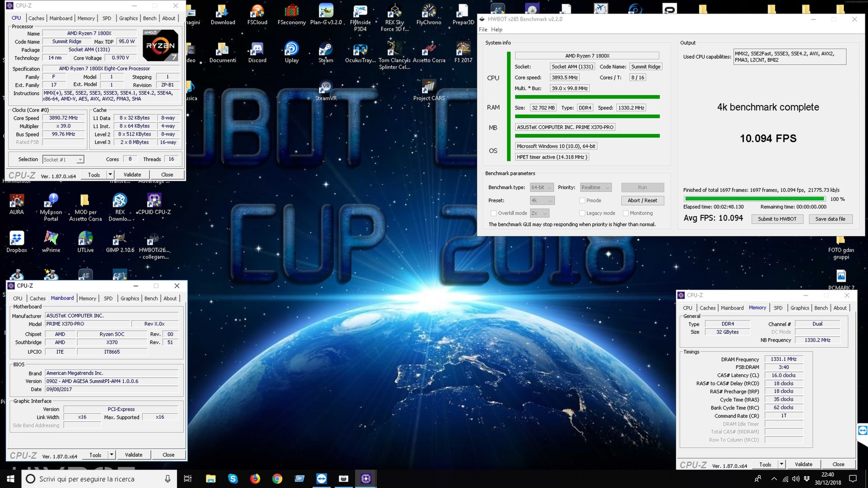
Task: Open SteamVR desktop shortcut
Action: click(325, 90)
